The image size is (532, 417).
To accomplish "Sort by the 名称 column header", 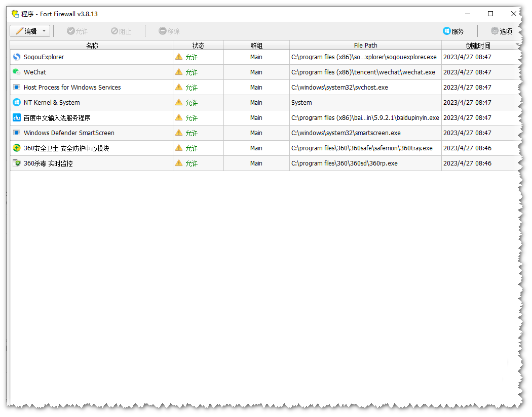I will coord(92,46).
